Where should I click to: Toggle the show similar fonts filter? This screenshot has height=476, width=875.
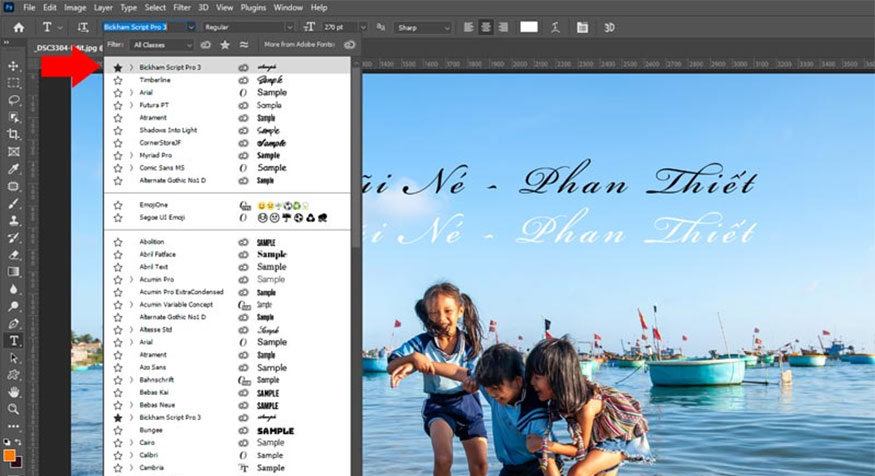click(x=244, y=45)
